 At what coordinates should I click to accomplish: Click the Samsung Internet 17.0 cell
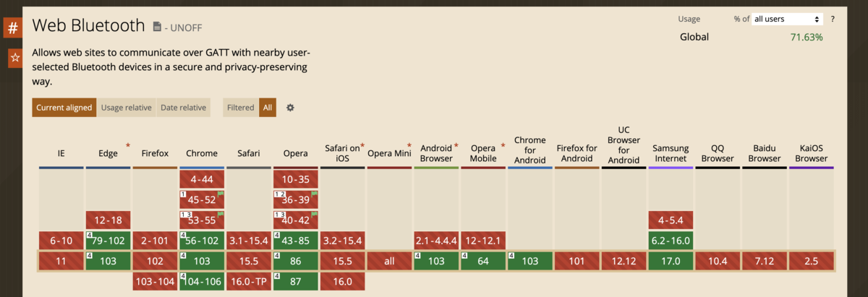[x=671, y=261]
